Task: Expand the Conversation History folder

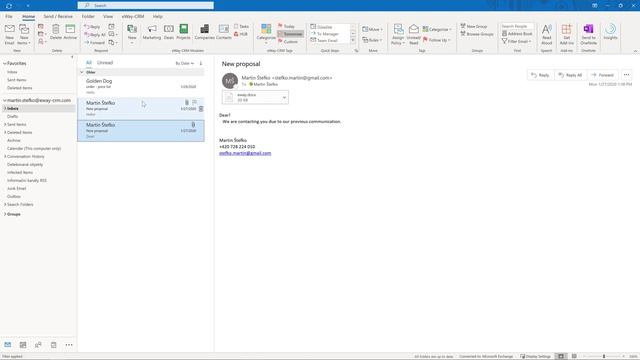Action: click(5, 156)
